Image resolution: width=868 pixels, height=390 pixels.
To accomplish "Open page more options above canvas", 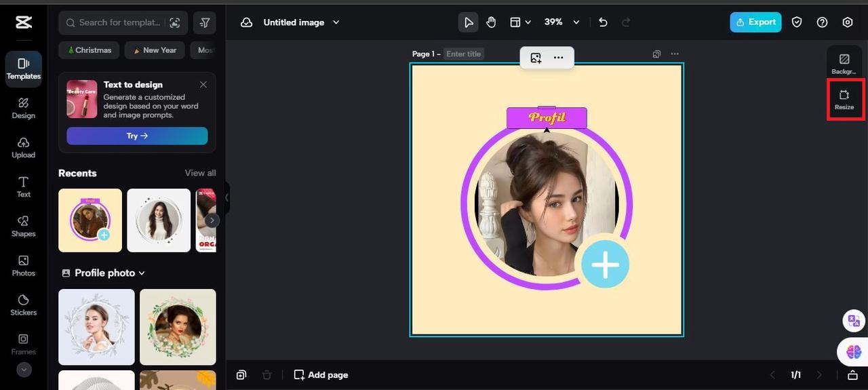I will [675, 54].
